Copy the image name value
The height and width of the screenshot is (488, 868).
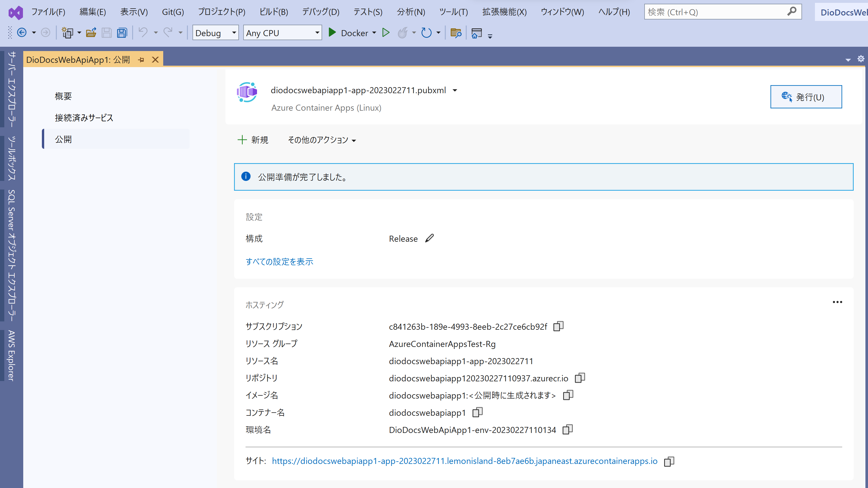[568, 395]
